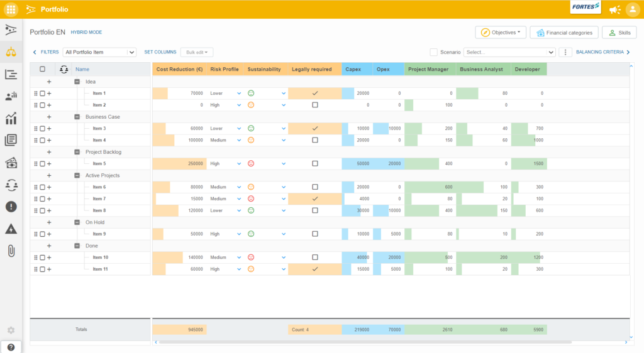Select the row checkbox for Item 9
This screenshot has height=353, width=644.
(42, 234)
